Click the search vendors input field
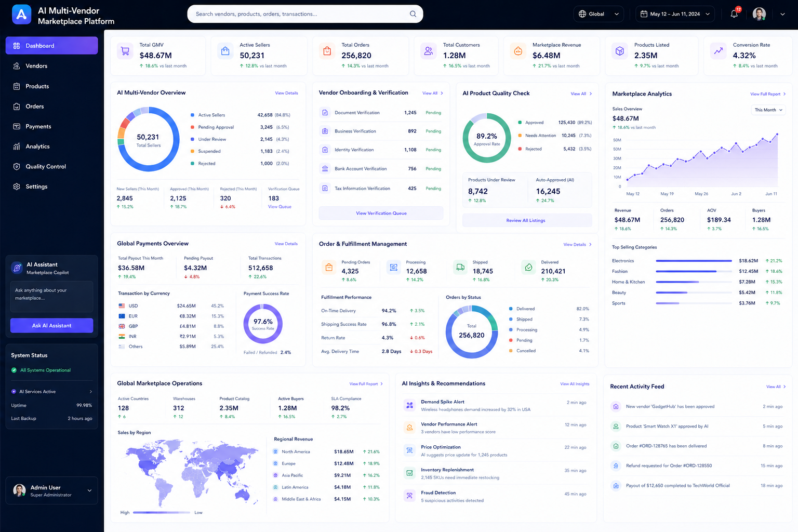Viewport: 798px width, 532px height. pos(305,14)
